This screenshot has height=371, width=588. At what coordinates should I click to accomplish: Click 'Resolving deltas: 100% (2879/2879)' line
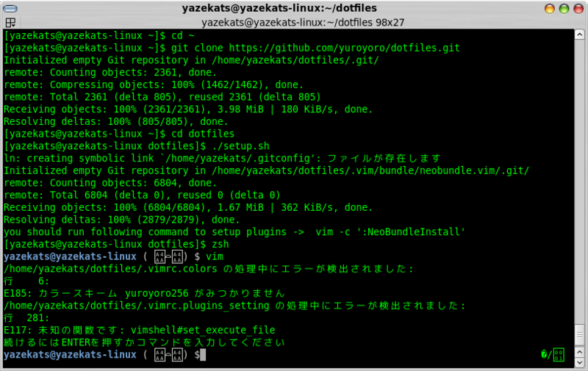[x=121, y=219]
